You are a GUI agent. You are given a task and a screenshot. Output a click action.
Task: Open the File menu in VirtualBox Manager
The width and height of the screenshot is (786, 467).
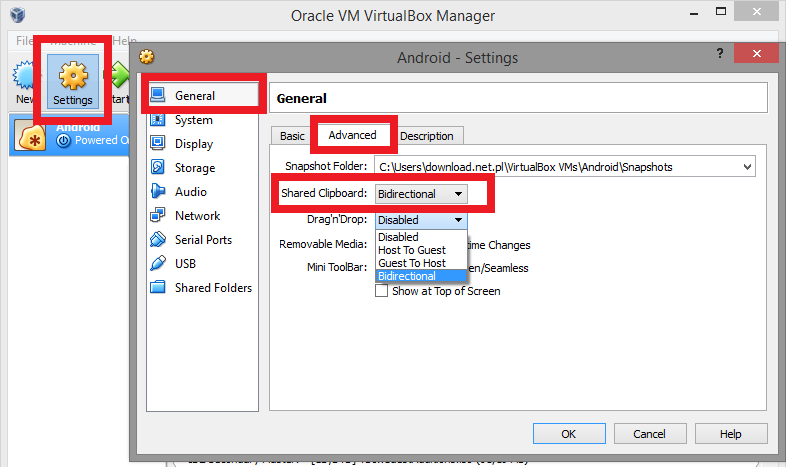point(24,41)
